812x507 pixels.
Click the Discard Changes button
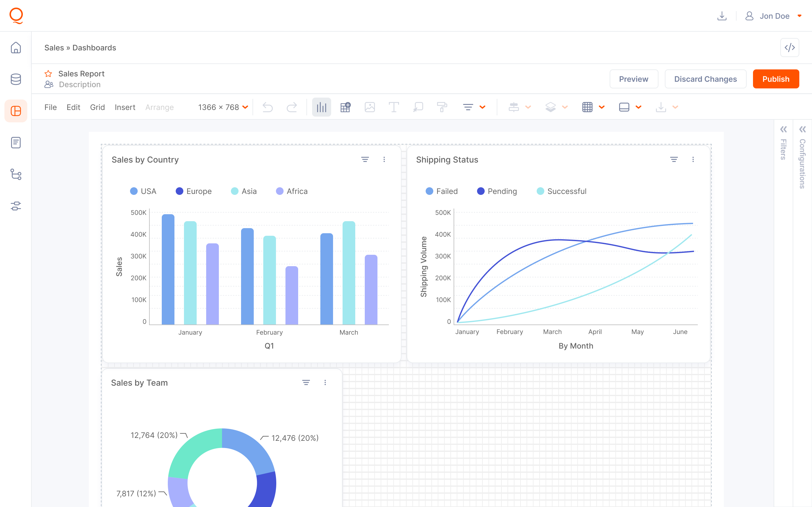(705, 79)
